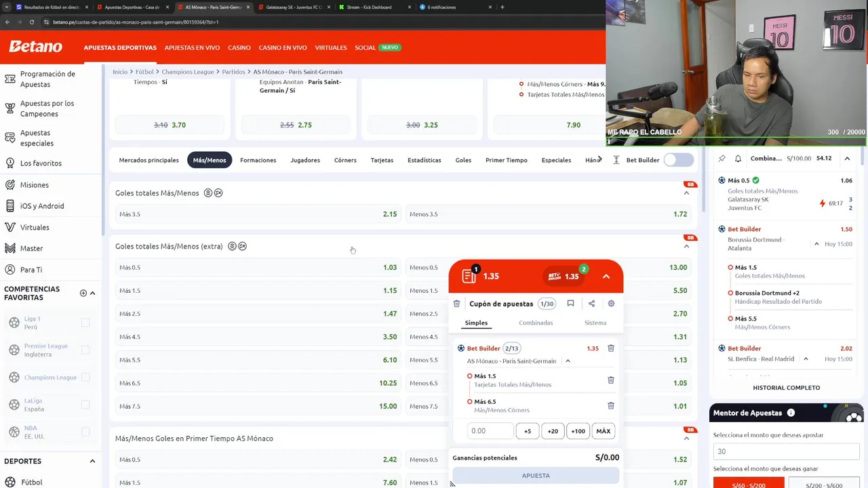
Task: Click MÁX stake button
Action: 603,431
